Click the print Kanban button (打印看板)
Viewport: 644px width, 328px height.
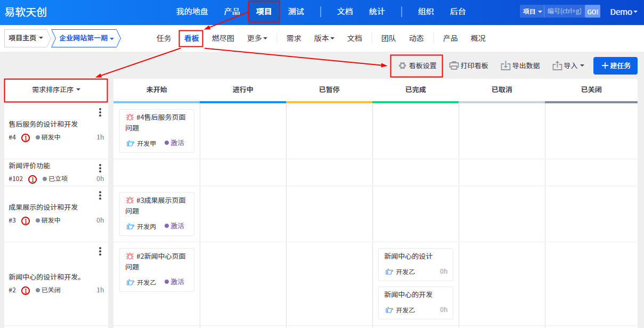[468, 65]
